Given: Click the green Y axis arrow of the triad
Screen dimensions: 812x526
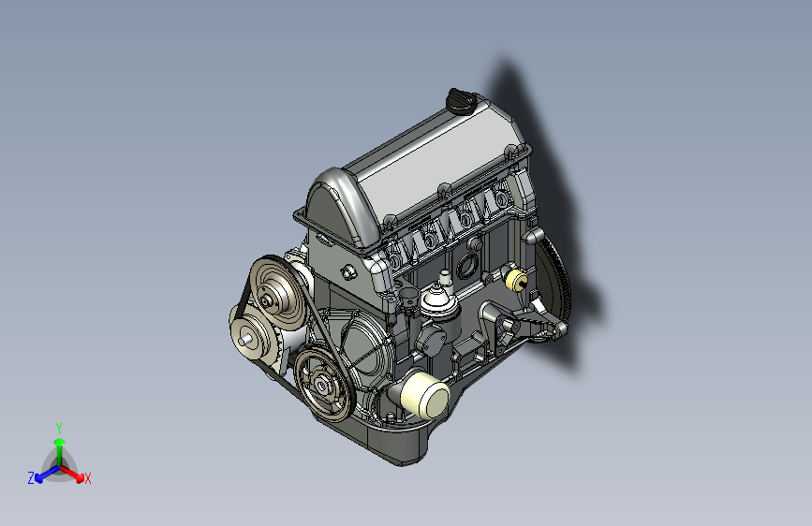Looking at the screenshot, I should tap(60, 450).
